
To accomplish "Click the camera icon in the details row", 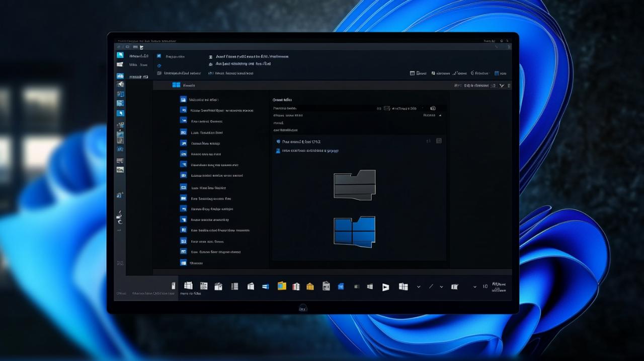I will tap(433, 108).
